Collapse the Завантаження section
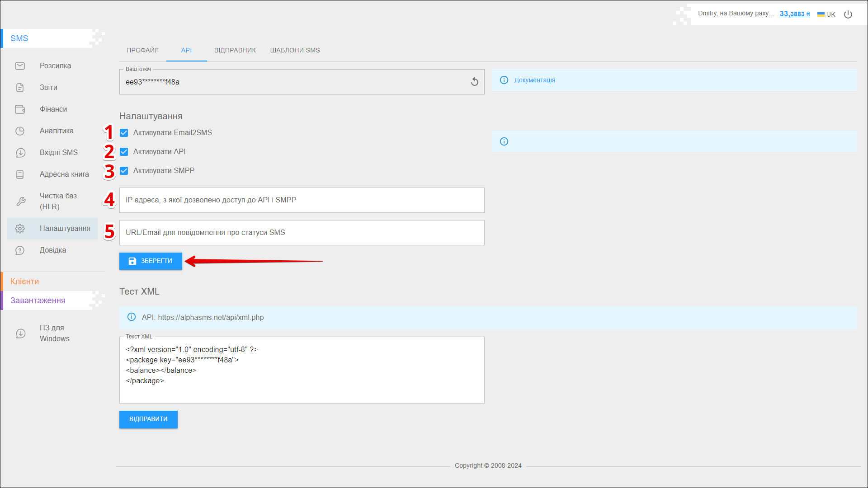The height and width of the screenshot is (488, 868). pyautogui.click(x=38, y=300)
